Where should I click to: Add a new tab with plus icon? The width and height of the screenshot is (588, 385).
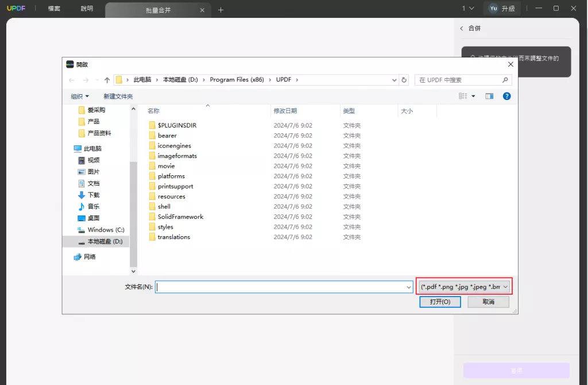point(221,10)
